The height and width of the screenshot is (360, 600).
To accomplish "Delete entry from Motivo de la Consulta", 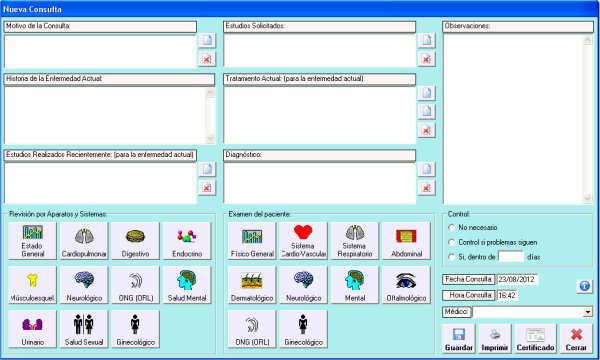I will coord(207,59).
